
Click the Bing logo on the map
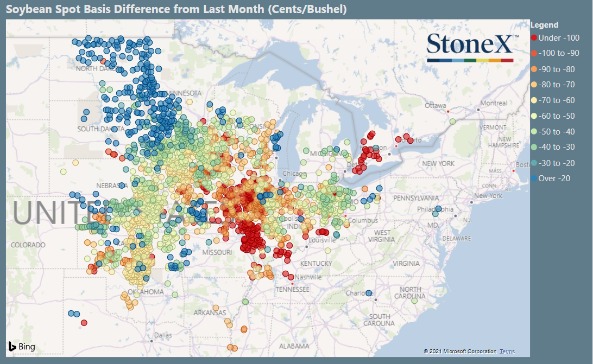click(22, 346)
